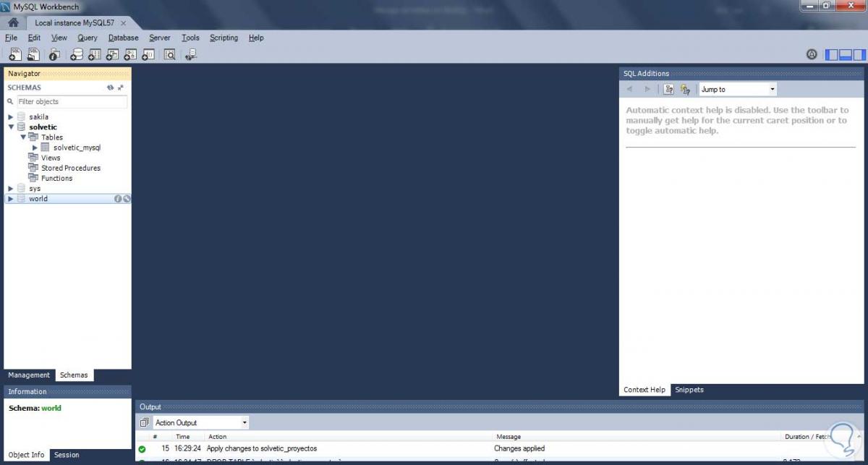This screenshot has height=465, width=868.
Task: Click the collapse schemas panel icon
Action: click(x=121, y=88)
